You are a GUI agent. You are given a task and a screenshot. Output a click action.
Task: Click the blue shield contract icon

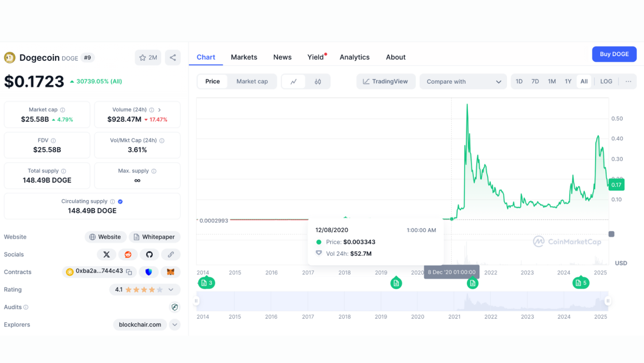coord(149,272)
